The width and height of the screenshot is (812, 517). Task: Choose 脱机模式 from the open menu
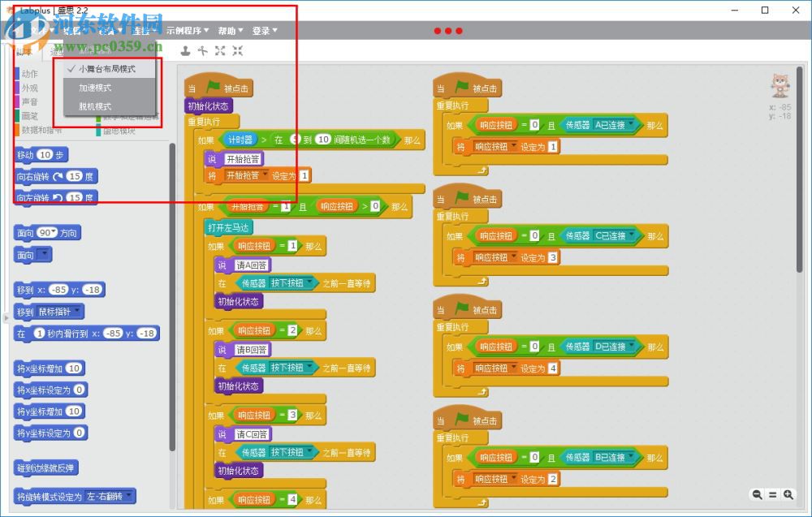(110, 106)
